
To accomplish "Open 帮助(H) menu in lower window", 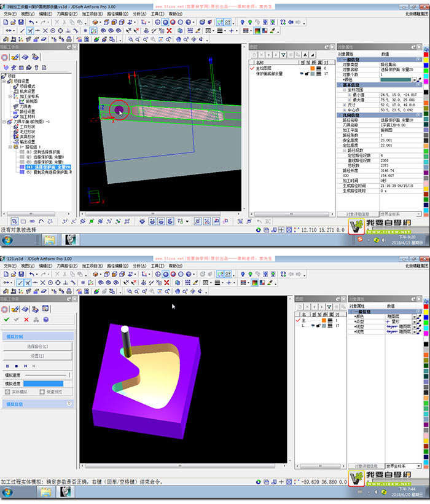I will coord(176,266).
